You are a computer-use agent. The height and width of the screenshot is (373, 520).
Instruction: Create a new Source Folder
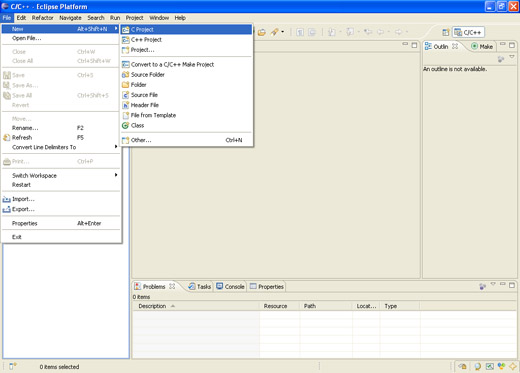click(x=186, y=75)
